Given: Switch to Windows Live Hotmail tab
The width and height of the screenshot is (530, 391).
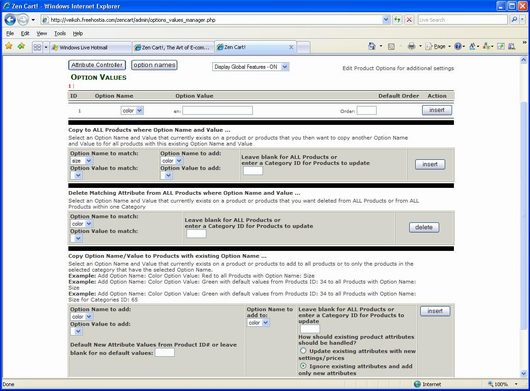Looking at the screenshot, I should point(91,47).
